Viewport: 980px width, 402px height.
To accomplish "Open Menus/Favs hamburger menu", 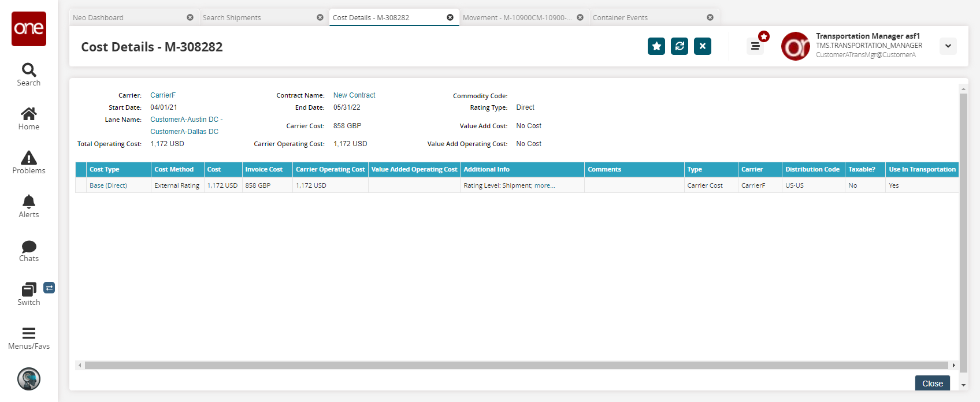I will click(x=29, y=333).
